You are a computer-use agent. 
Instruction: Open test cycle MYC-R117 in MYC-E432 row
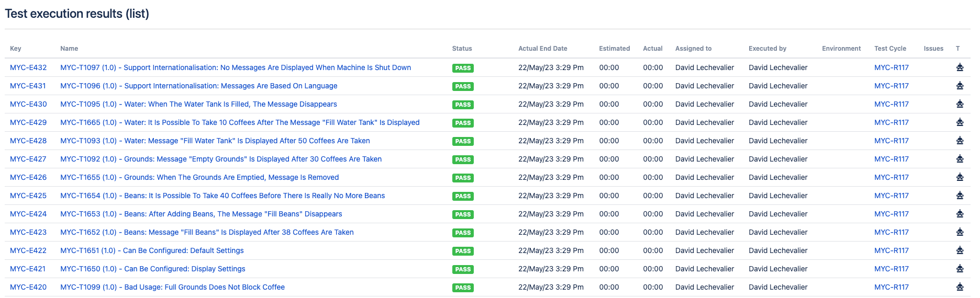click(892, 67)
